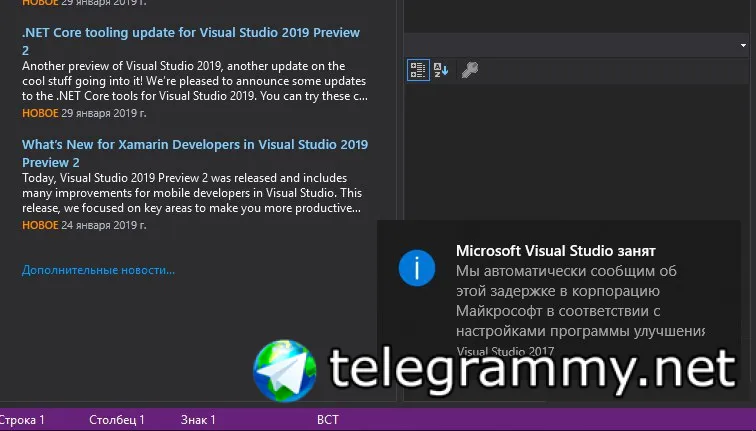Click the notification body message text
The width and height of the screenshot is (756, 431).
580,301
